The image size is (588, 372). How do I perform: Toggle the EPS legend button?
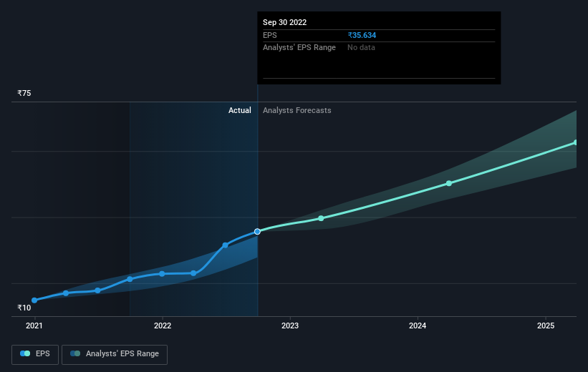point(35,354)
